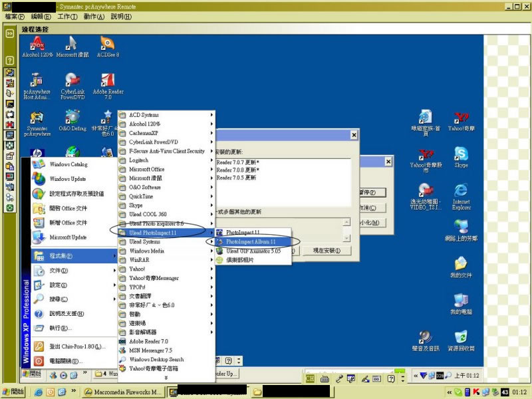
Task: Open 我的文件 desktop icon
Action: pyautogui.click(x=461, y=267)
